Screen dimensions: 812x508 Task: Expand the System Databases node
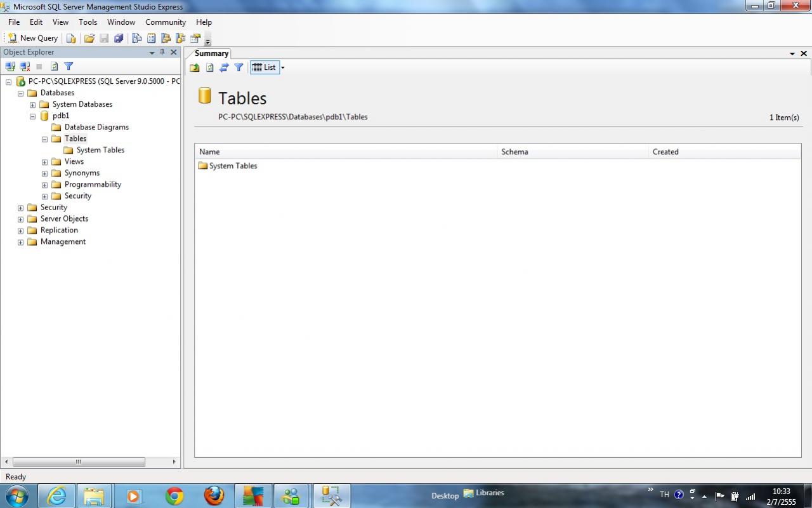click(x=32, y=105)
